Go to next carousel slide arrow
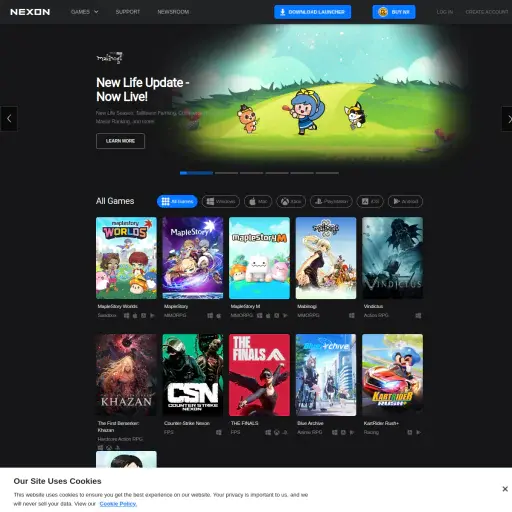Image resolution: width=512 pixels, height=512 pixels. (x=507, y=119)
